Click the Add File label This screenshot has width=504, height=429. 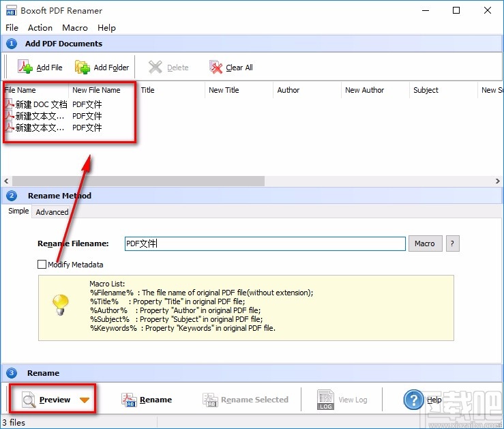tap(49, 68)
